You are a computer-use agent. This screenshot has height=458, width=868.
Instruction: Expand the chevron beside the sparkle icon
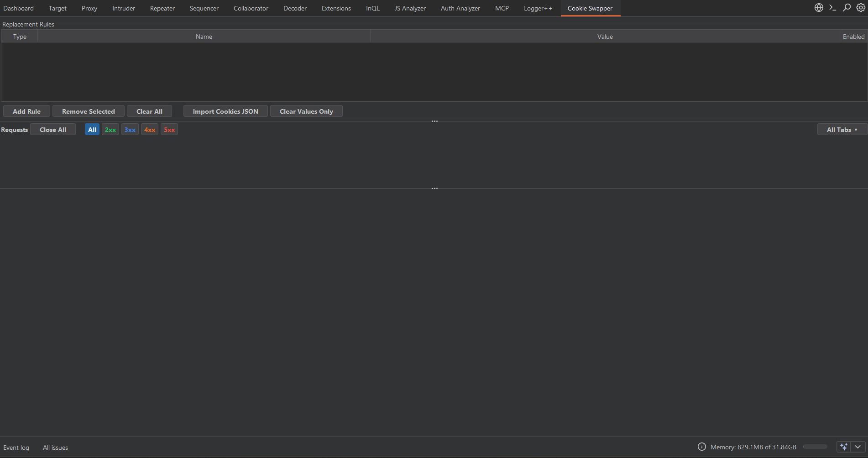(x=858, y=447)
